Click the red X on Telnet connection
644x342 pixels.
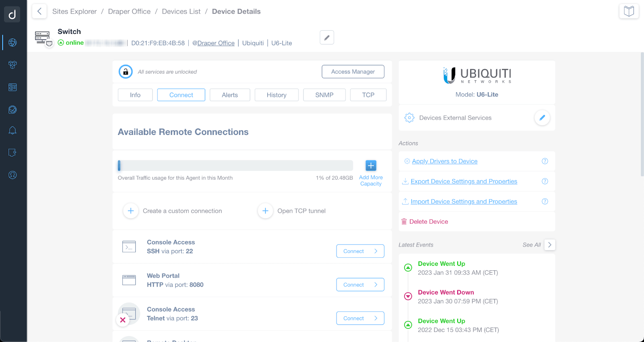click(x=123, y=320)
